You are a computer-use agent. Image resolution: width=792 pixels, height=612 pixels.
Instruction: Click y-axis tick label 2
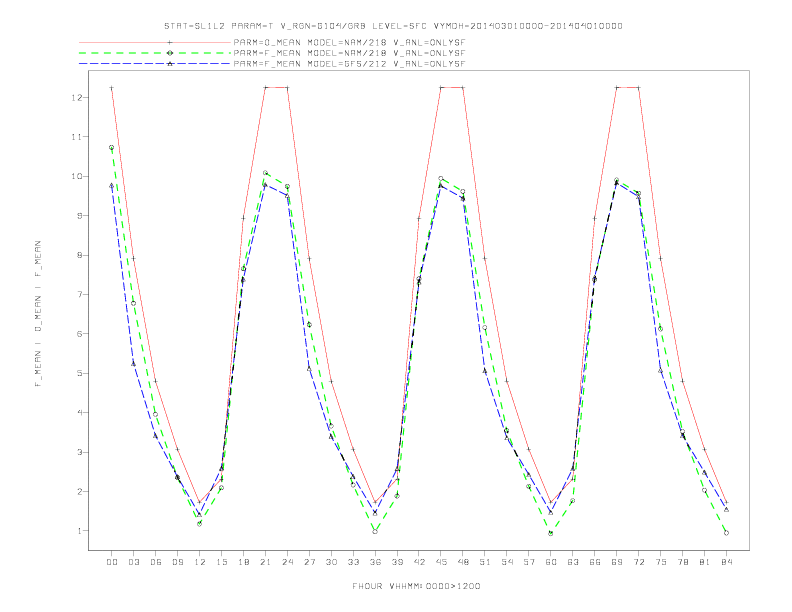tap(80, 491)
